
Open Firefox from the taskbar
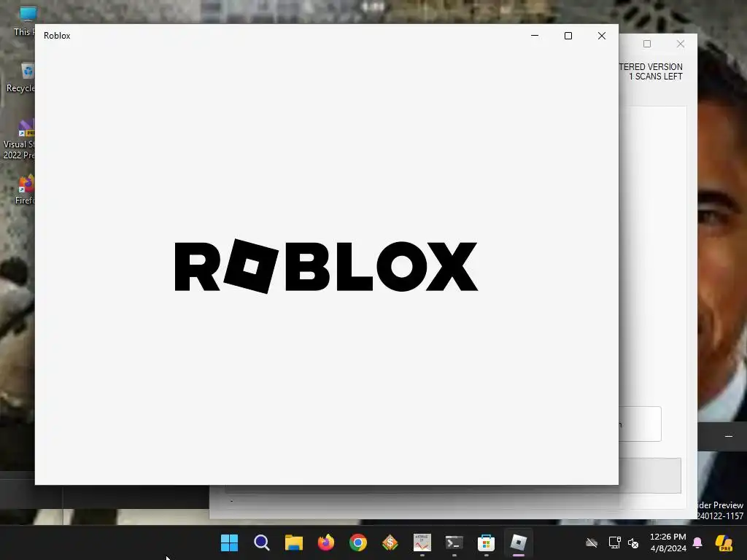326,542
